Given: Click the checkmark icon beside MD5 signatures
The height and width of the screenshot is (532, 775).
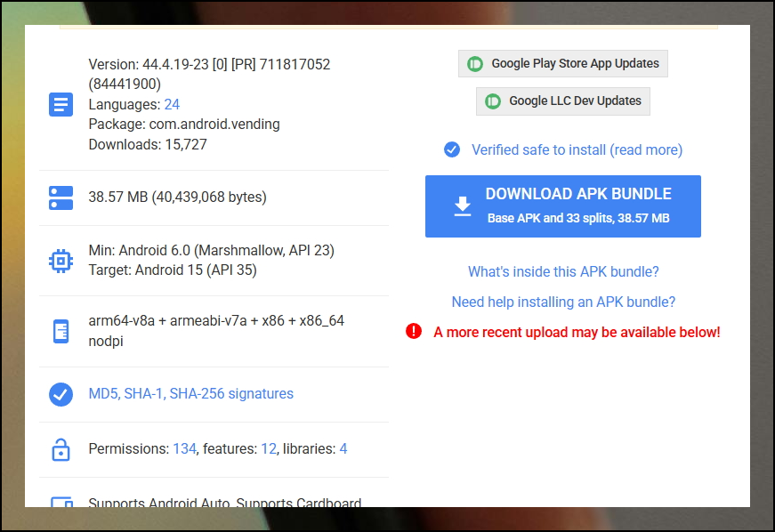Looking at the screenshot, I should pos(61,394).
